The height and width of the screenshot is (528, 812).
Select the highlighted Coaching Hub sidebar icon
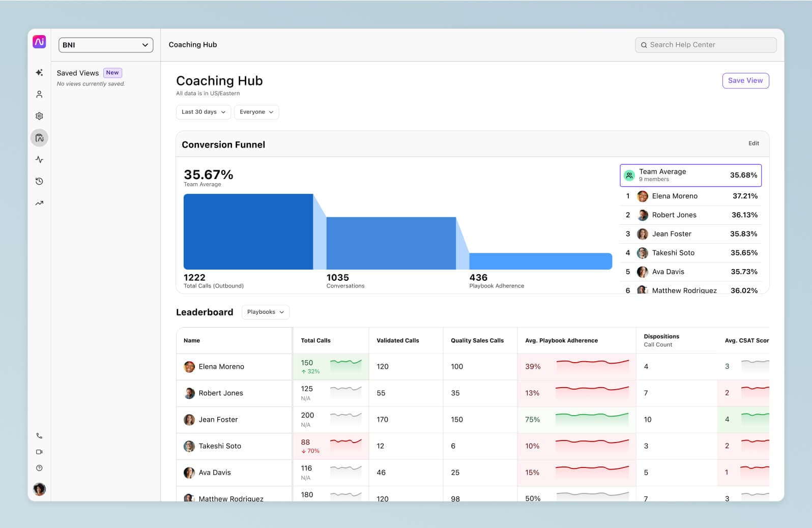[x=39, y=138]
